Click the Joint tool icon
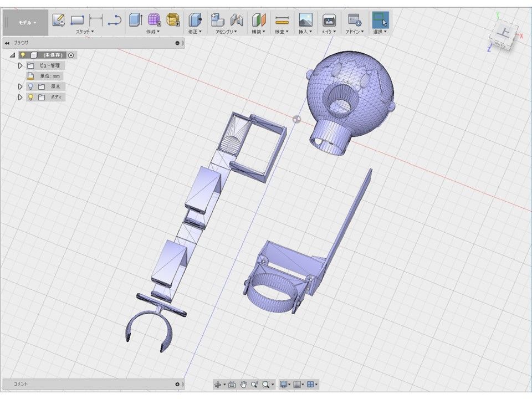This screenshot has width=532, height=399. pyautogui.click(x=237, y=20)
